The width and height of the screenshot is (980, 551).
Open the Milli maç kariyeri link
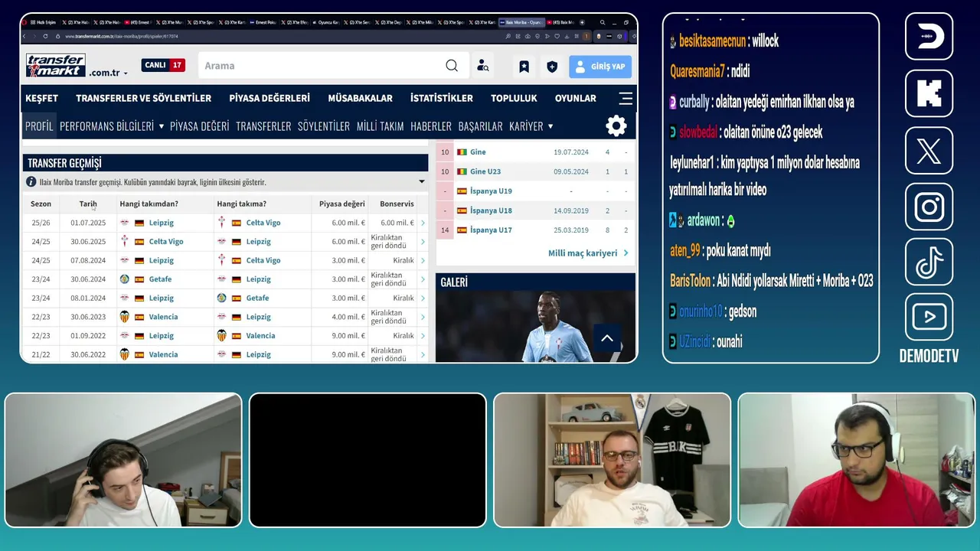click(588, 253)
